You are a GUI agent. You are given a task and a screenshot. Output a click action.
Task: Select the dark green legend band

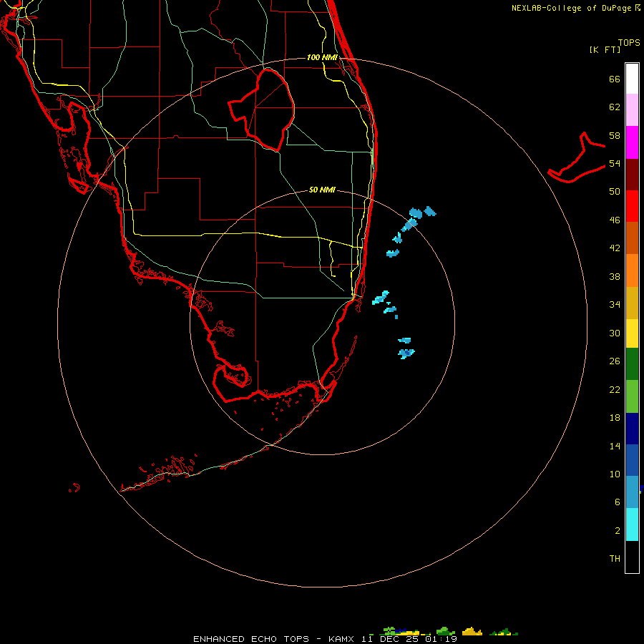632,364
